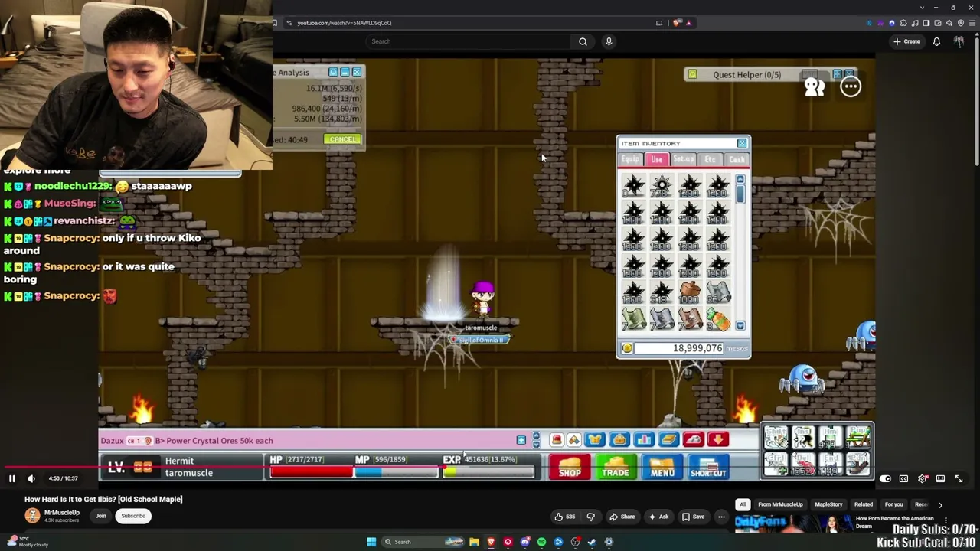Save video to playlist

(693, 517)
